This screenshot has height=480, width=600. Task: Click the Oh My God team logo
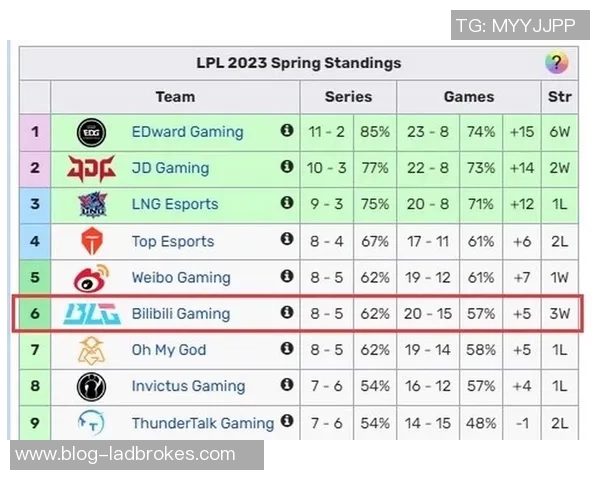point(91,350)
